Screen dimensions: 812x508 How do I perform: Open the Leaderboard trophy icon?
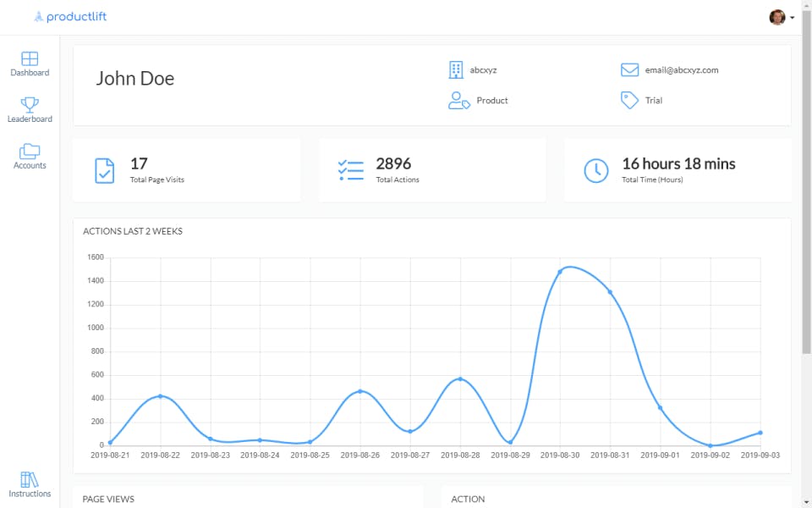point(30,104)
